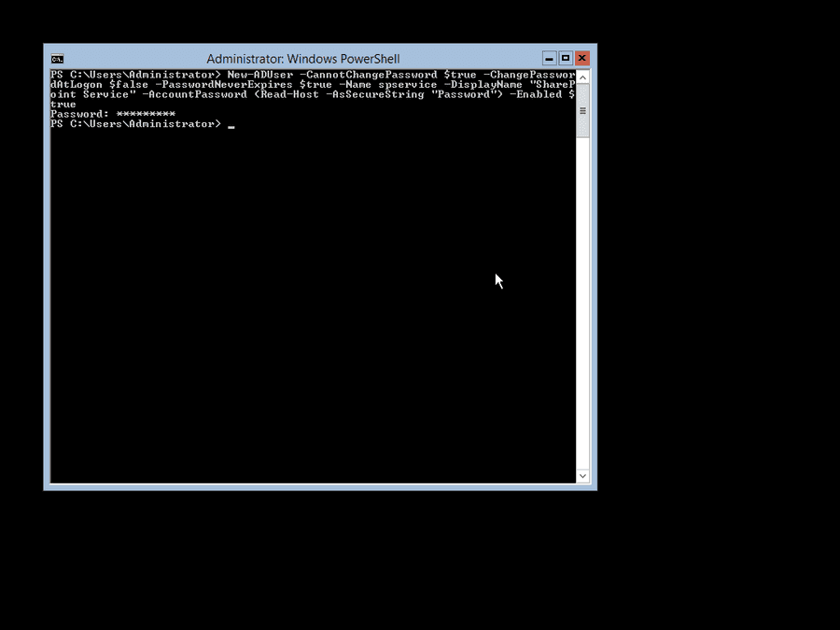Click the '-AccountPassword' parameter text
The width and height of the screenshot is (840, 630).
(195, 94)
